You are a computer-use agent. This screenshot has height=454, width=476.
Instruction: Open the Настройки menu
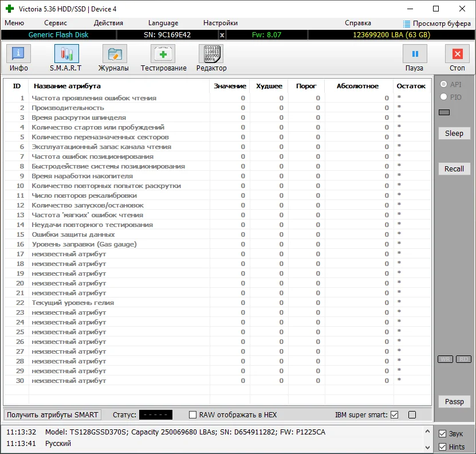[221, 23]
